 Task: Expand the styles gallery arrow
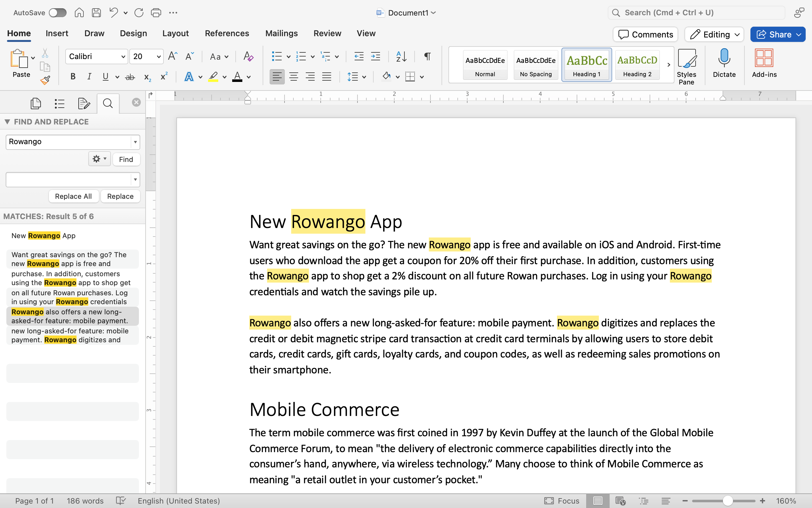click(x=668, y=65)
